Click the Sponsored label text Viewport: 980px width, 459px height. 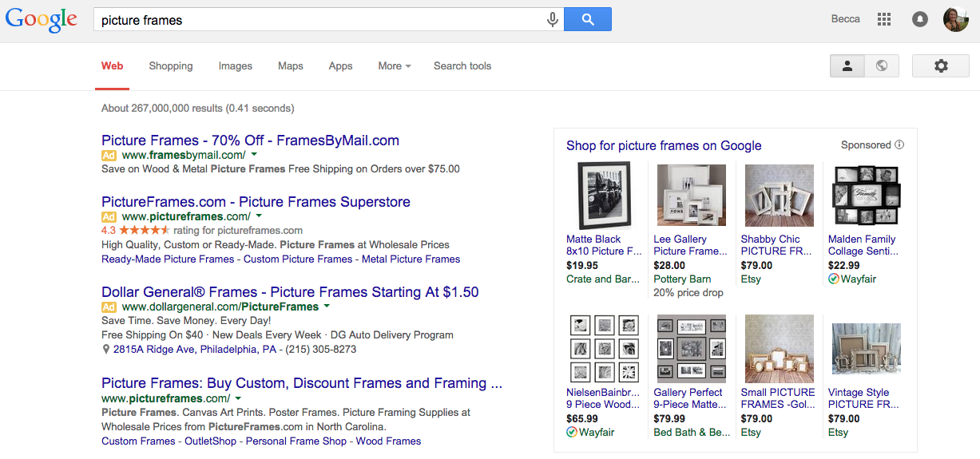coord(866,145)
